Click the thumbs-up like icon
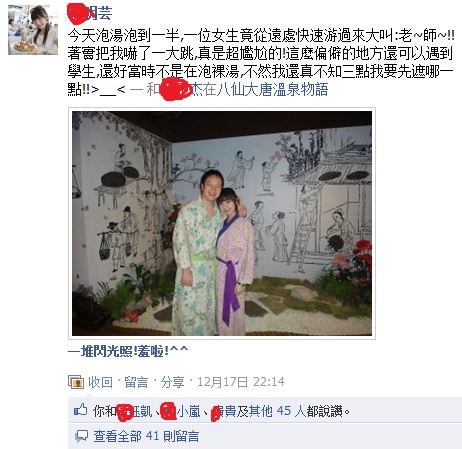 click(81, 410)
